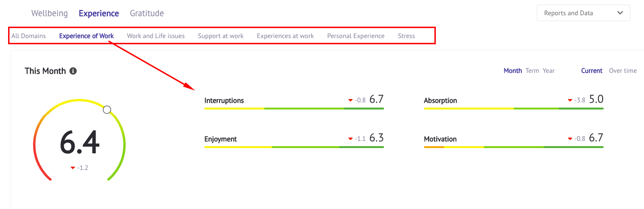Show All Domains sub-tab
644x209 pixels.
pyautogui.click(x=29, y=36)
